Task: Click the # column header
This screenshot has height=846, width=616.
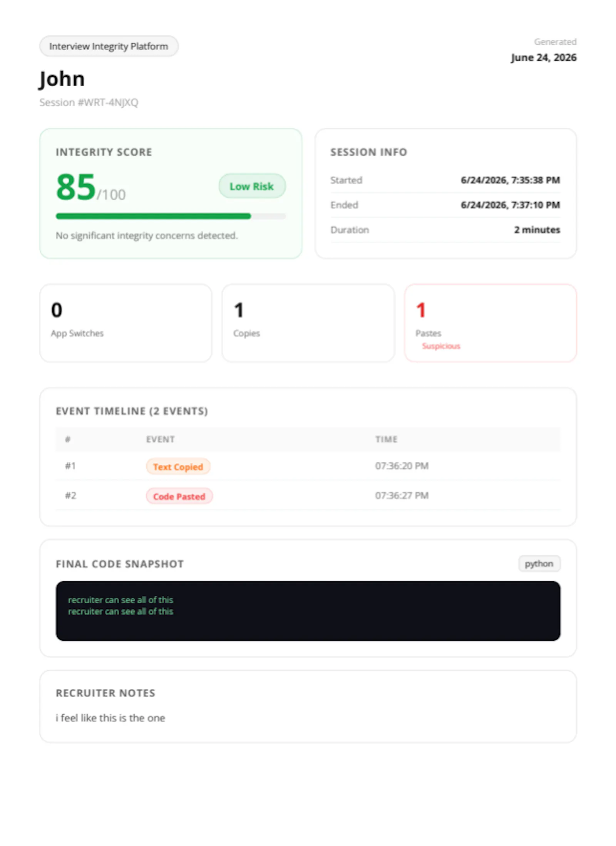Action: click(x=68, y=439)
